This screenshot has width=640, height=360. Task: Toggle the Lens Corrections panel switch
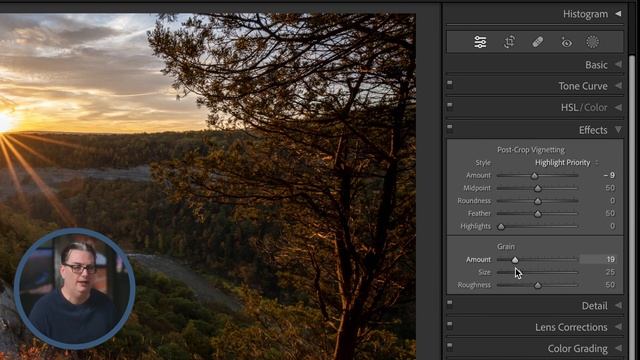450,325
